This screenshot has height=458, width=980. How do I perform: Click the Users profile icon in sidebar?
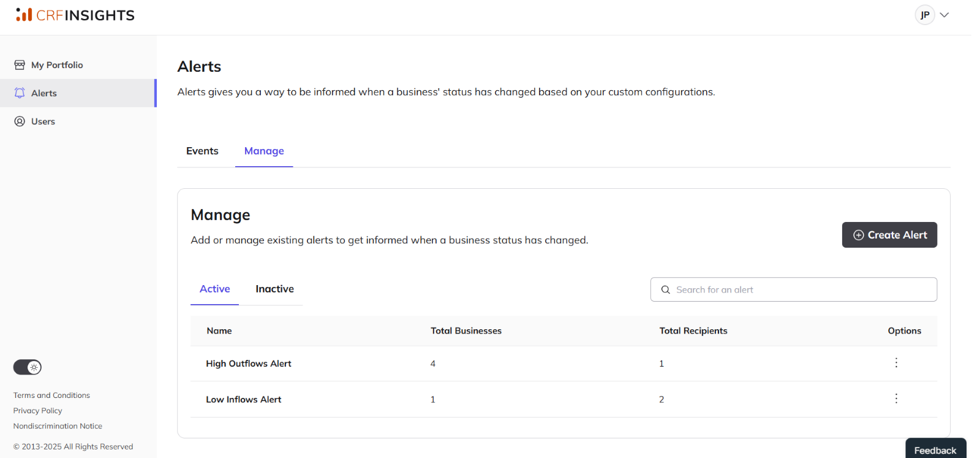[20, 121]
